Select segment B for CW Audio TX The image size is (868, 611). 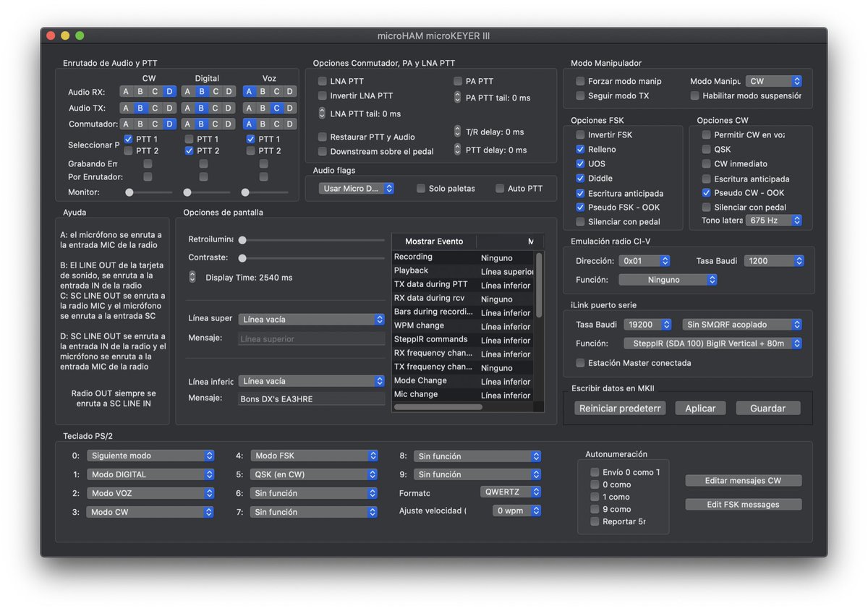(x=140, y=108)
